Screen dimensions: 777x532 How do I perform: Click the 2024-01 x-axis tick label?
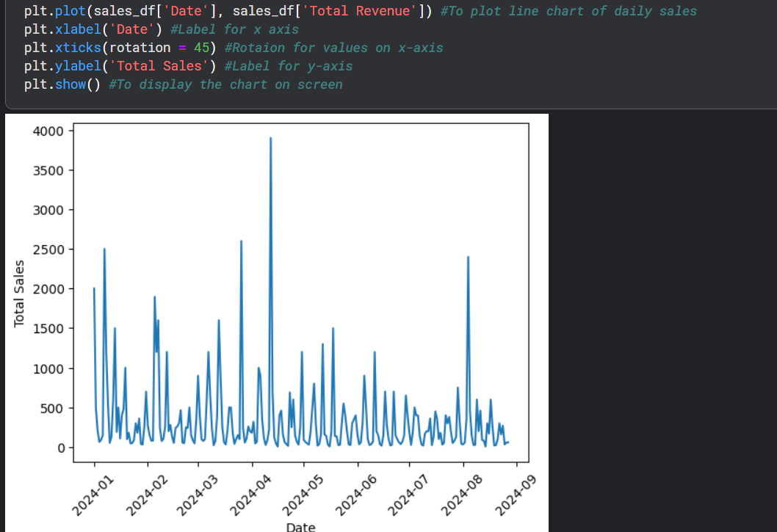(x=93, y=495)
